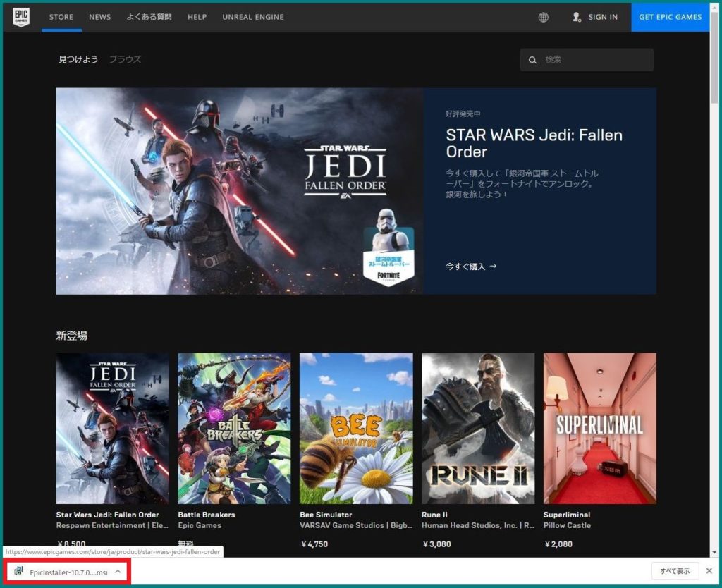Image resolution: width=722 pixels, height=588 pixels.
Task: Click the Epic Games logo icon
Action: click(21, 17)
